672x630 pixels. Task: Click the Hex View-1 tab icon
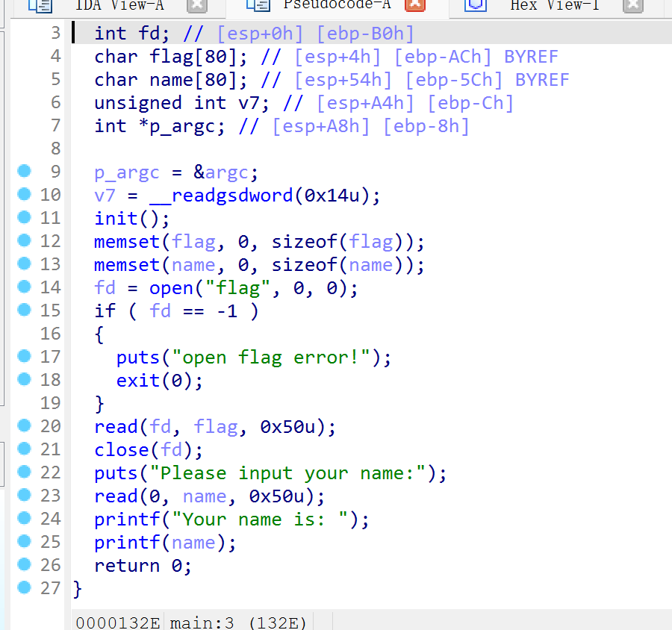(x=475, y=6)
